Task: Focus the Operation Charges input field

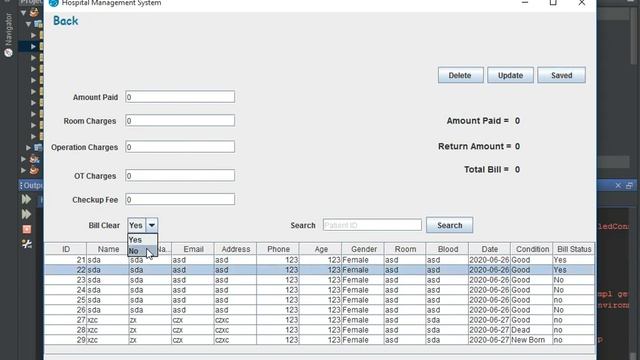Action: (180, 147)
